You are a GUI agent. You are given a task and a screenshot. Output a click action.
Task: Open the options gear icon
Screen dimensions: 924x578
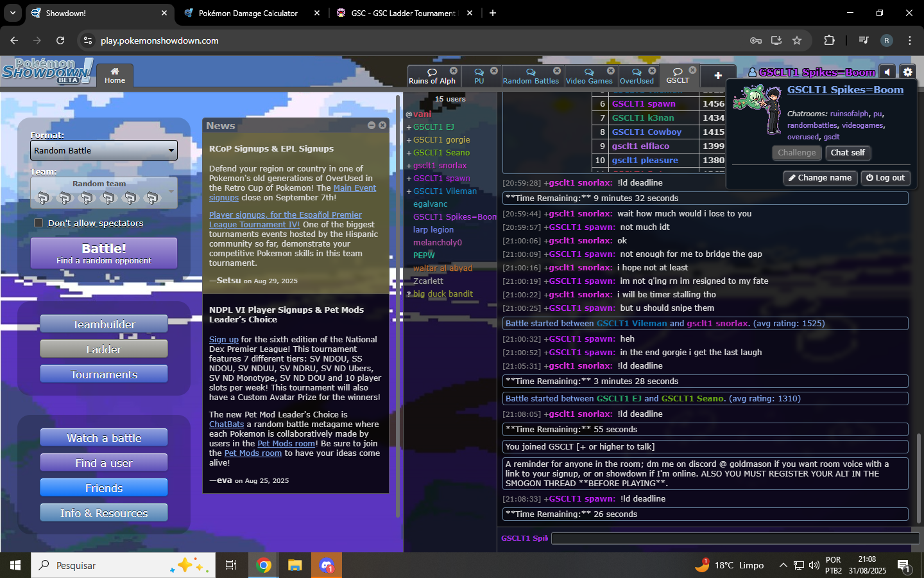907,72
